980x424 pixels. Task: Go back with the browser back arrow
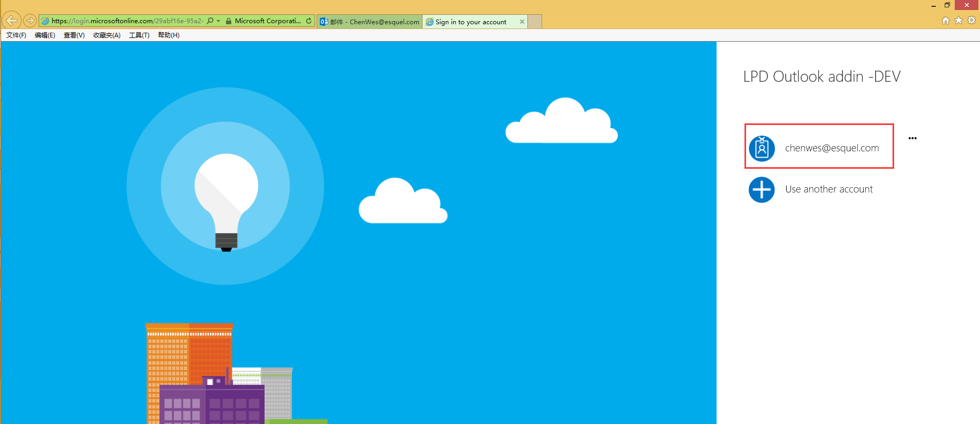coord(12,21)
